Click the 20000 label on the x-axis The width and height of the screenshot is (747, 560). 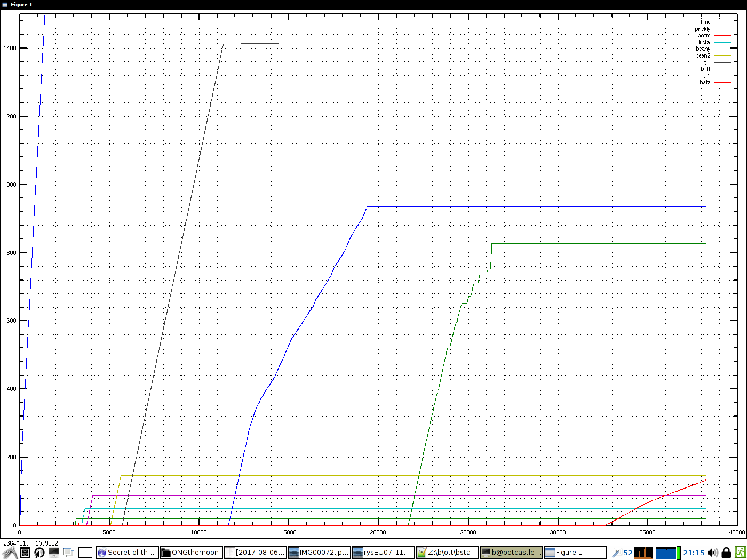tap(378, 532)
